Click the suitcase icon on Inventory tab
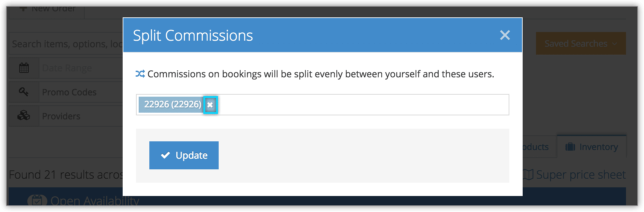The width and height of the screenshot is (644, 212). (570, 147)
